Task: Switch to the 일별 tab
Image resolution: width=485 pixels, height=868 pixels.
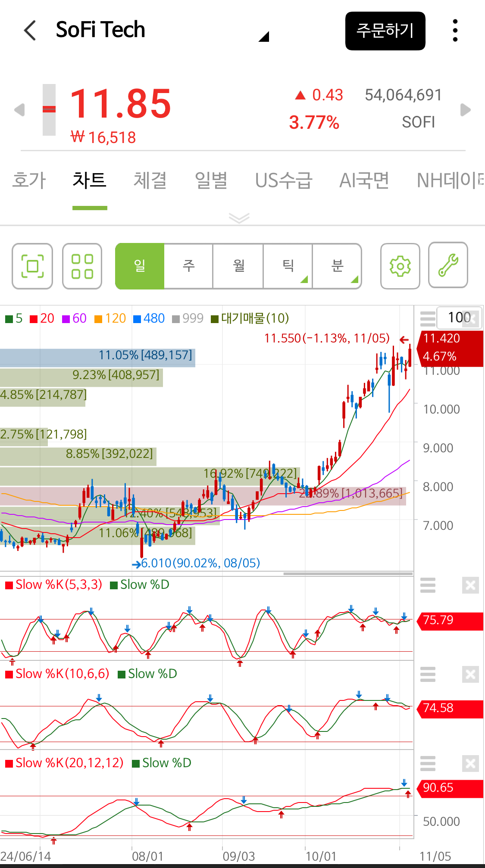Action: coord(211,180)
